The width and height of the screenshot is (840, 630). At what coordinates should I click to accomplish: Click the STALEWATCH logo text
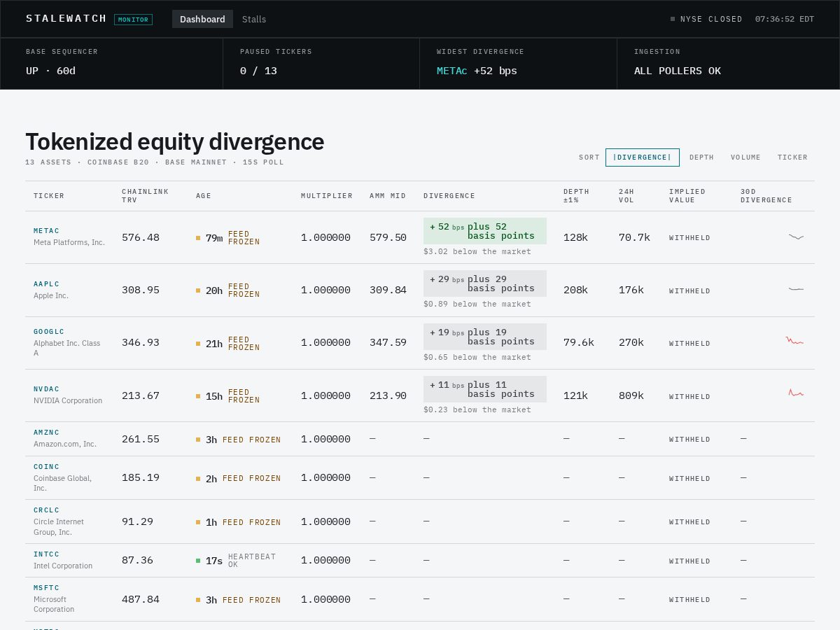[x=66, y=19]
